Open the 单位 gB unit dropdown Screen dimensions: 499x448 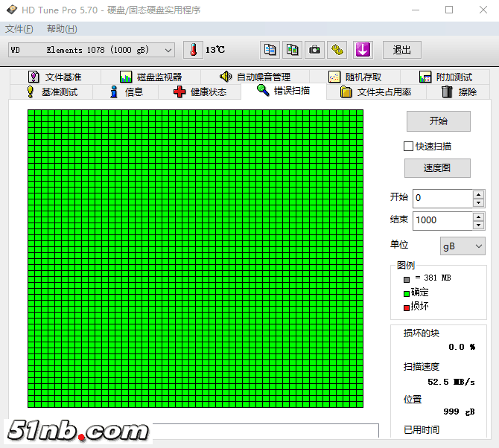(463, 246)
